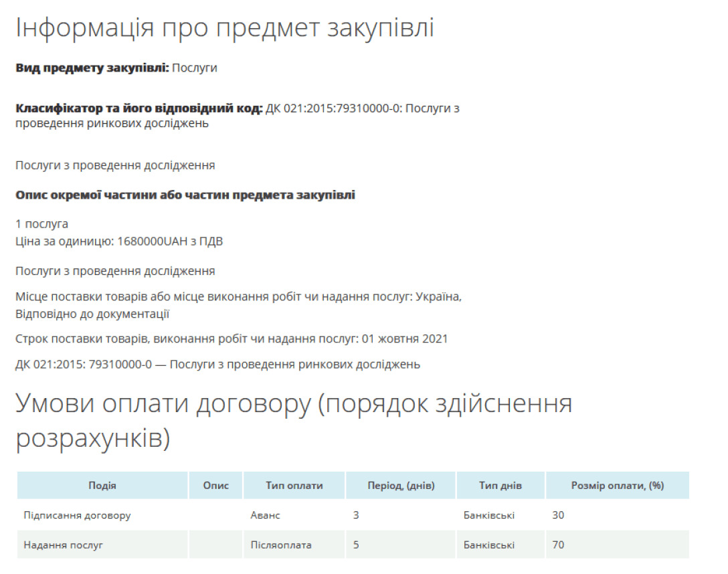Image resolution: width=728 pixels, height=574 pixels.
Task: Click the 'Тип оплати' column header
Action: coord(294,486)
